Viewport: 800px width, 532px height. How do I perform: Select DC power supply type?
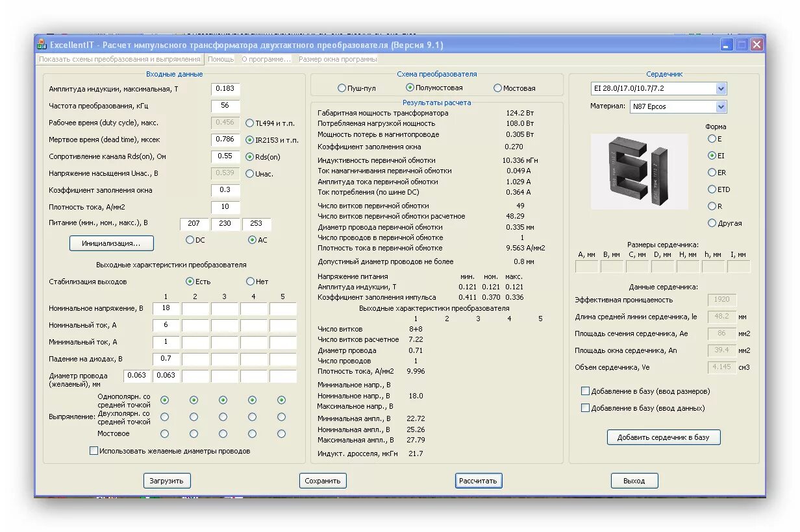click(190, 239)
